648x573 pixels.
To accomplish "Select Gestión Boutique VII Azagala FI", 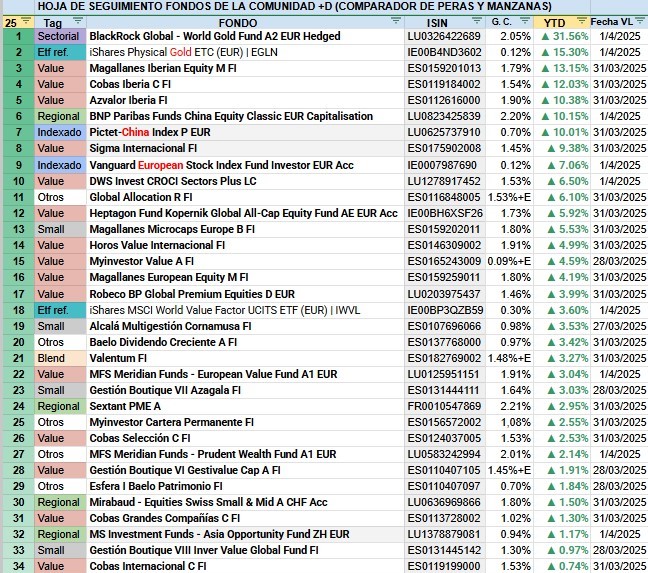I will [x=245, y=390].
